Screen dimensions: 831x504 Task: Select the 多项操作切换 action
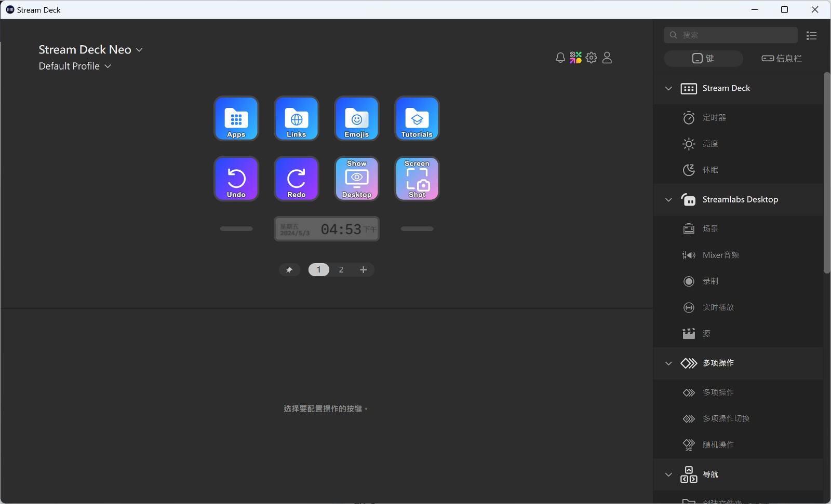pyautogui.click(x=738, y=419)
